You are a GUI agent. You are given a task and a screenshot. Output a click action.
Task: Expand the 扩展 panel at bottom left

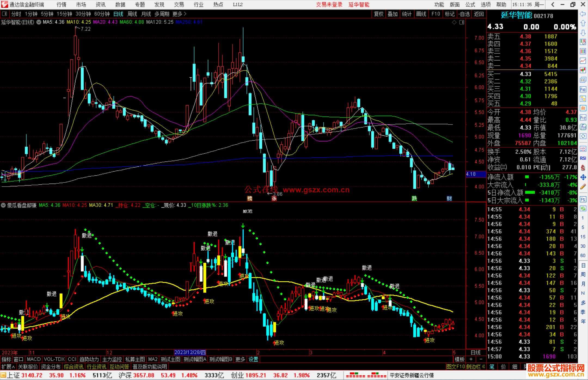(x=8, y=367)
